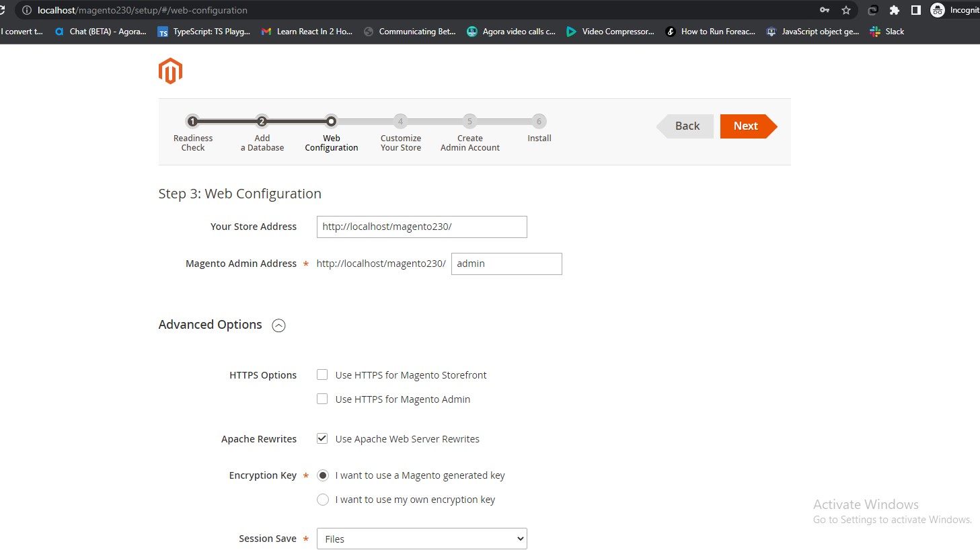Click the Magento logo icon
The width and height of the screenshot is (980, 550).
pyautogui.click(x=169, y=70)
